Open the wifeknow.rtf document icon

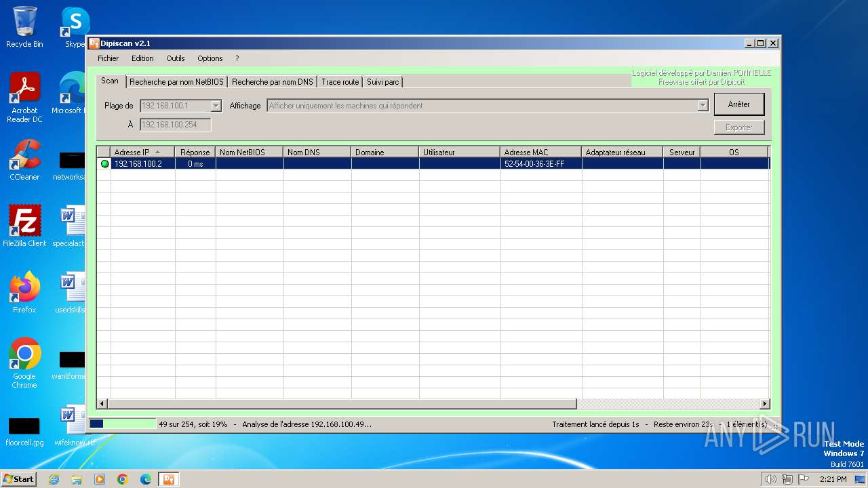click(73, 426)
